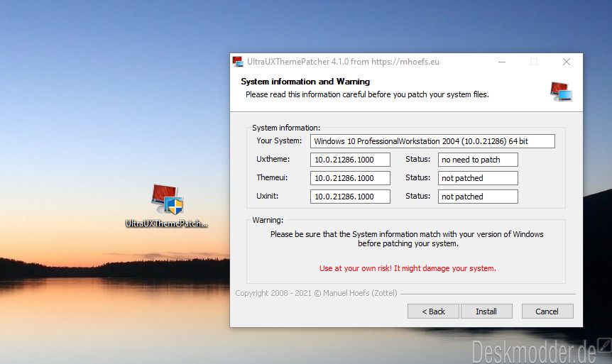This screenshot has height=364, width=612.
Task: Click the Your System field
Action: point(432,141)
